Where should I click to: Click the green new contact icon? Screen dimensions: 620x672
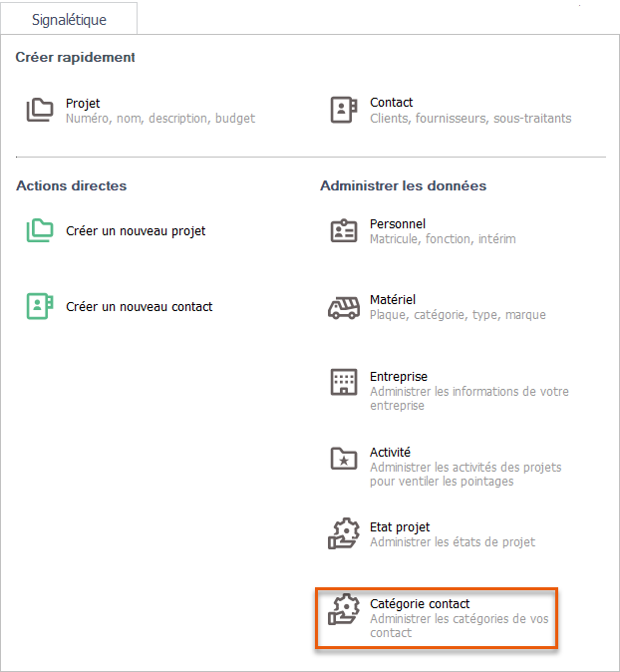40,306
